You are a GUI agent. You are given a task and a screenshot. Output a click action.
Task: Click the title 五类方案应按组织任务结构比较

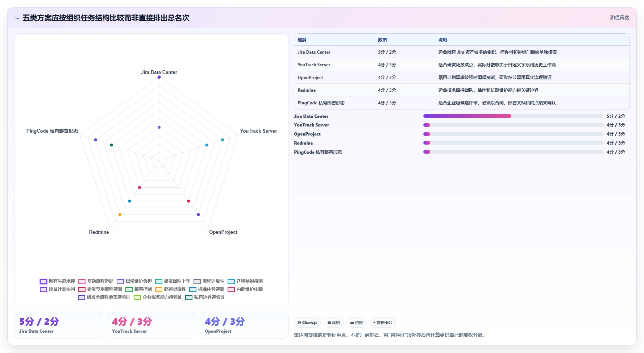coord(106,18)
